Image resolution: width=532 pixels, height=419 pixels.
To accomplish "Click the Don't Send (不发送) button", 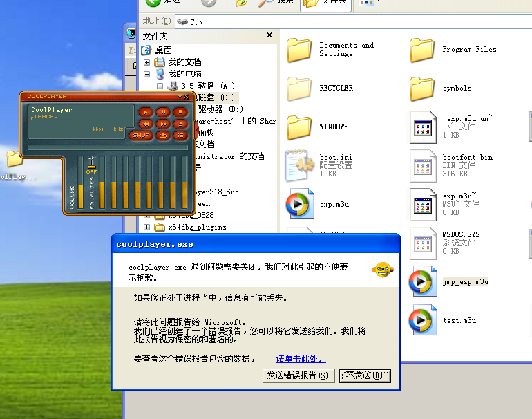I will pos(365,376).
